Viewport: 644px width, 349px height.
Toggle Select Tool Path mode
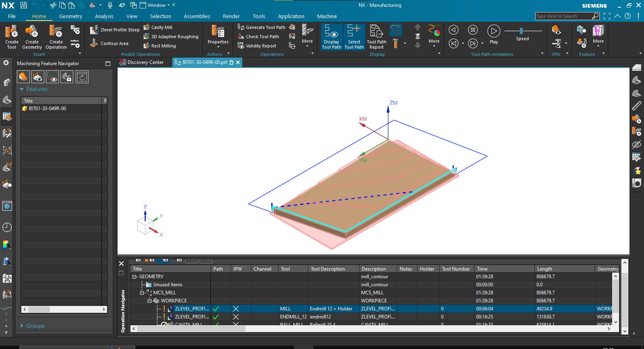(x=354, y=36)
